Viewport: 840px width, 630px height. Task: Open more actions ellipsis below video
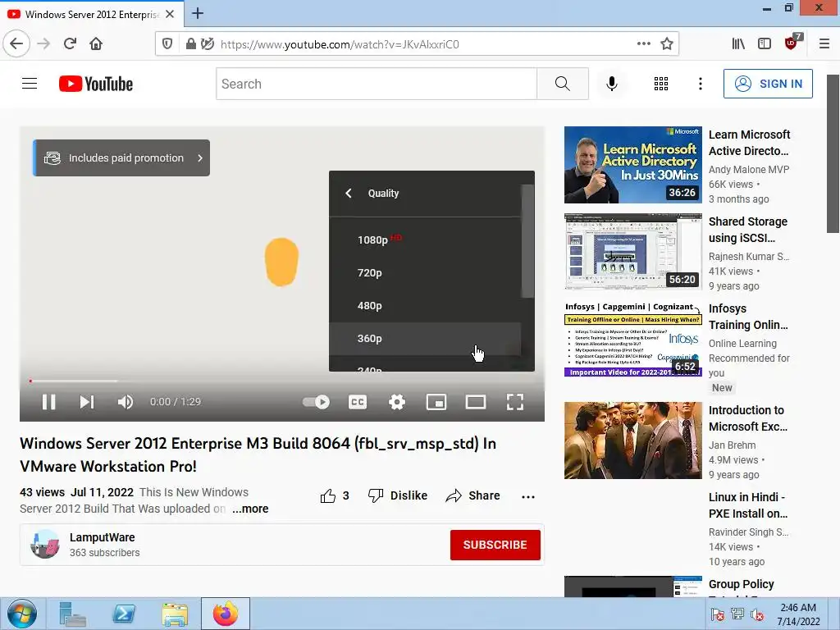(528, 496)
